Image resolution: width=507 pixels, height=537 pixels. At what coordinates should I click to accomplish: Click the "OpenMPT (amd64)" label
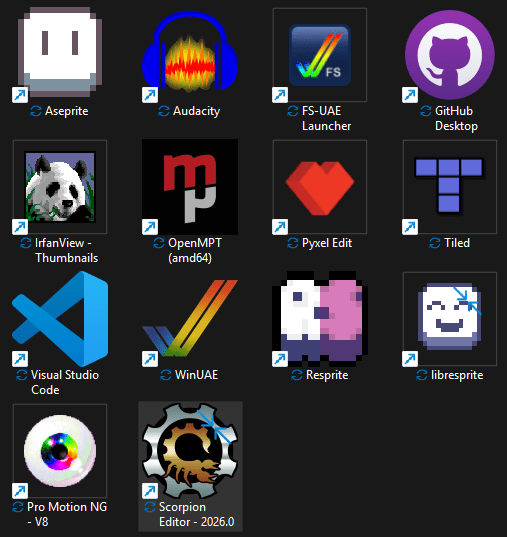pyautogui.click(x=195, y=250)
